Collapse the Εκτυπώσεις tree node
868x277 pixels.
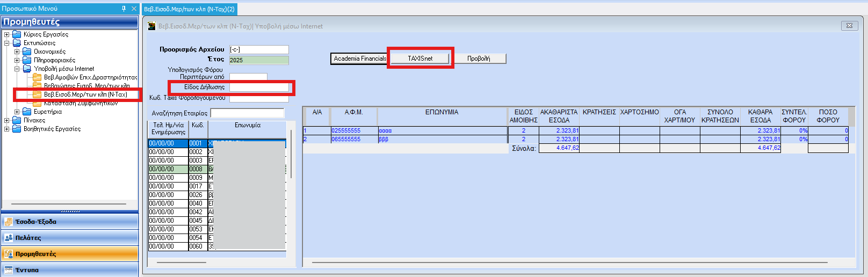point(7,43)
